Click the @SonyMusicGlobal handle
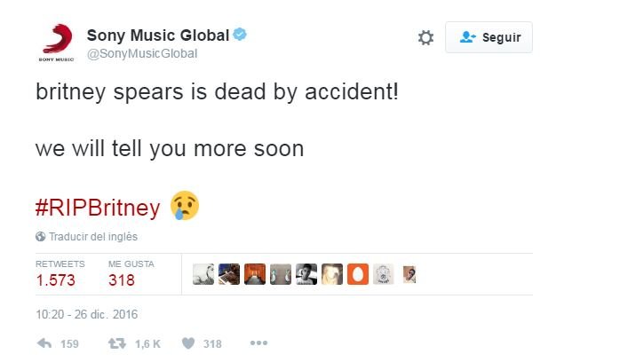 tap(141, 53)
